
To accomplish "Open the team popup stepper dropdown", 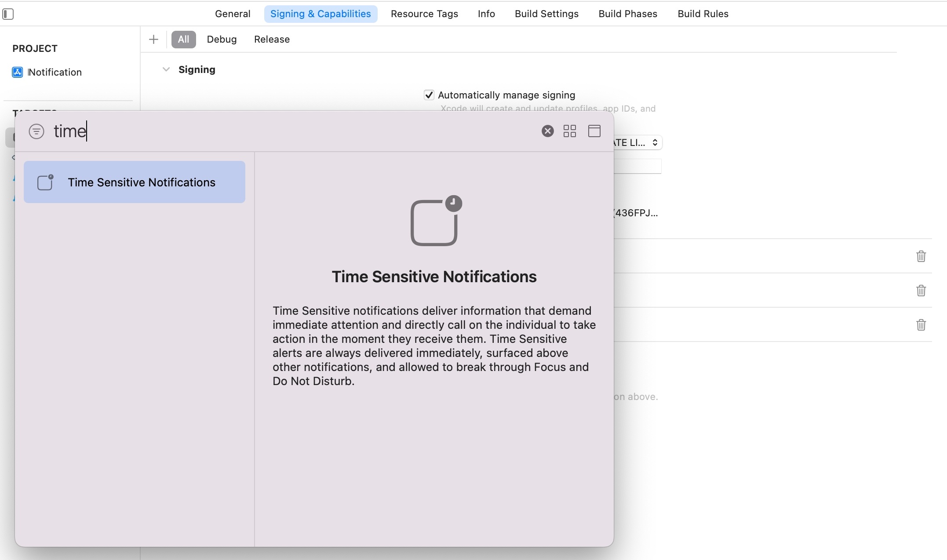I will click(655, 142).
